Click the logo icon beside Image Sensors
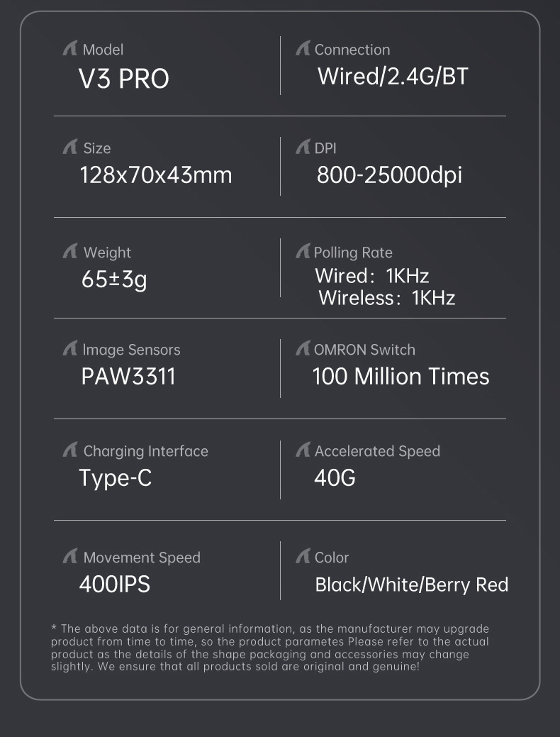Image resolution: width=560 pixels, height=737 pixels. (70, 349)
